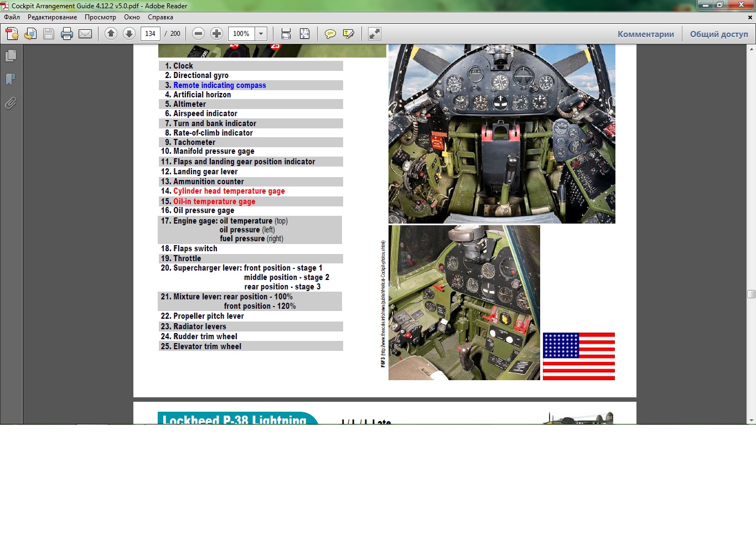Open the Справка menu
Screen dimensions: 756x539
pos(160,17)
